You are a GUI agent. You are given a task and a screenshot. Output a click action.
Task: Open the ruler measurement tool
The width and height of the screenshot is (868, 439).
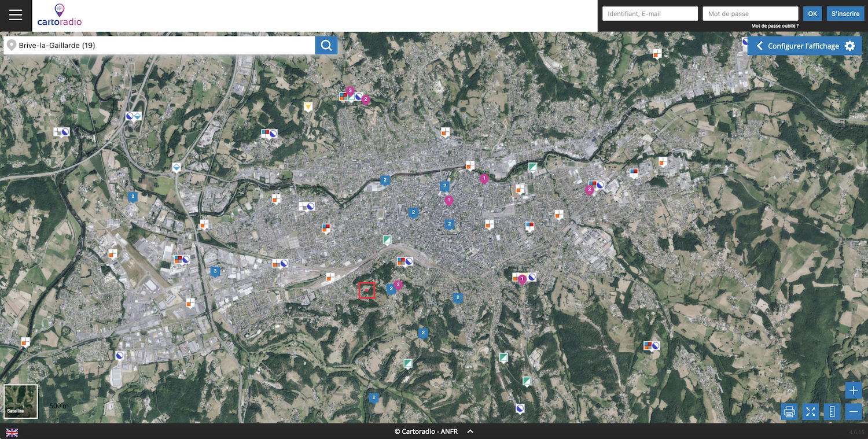coord(832,412)
